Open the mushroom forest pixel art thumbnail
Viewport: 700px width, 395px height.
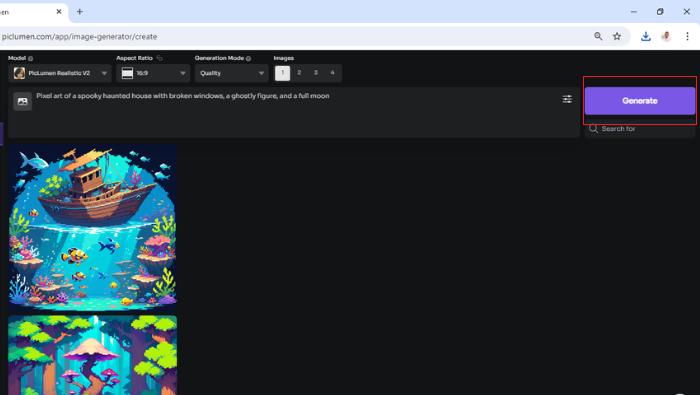pos(92,355)
